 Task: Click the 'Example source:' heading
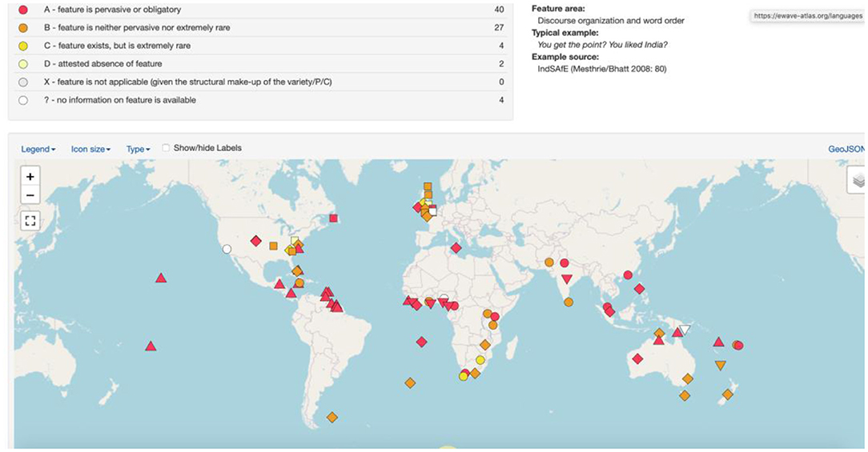click(x=565, y=57)
